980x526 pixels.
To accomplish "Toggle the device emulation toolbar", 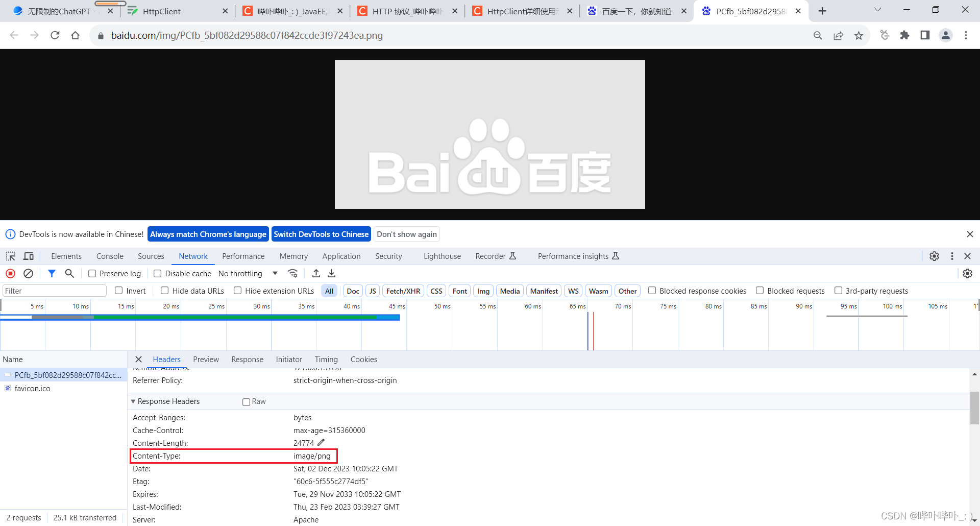I will pyautogui.click(x=28, y=256).
